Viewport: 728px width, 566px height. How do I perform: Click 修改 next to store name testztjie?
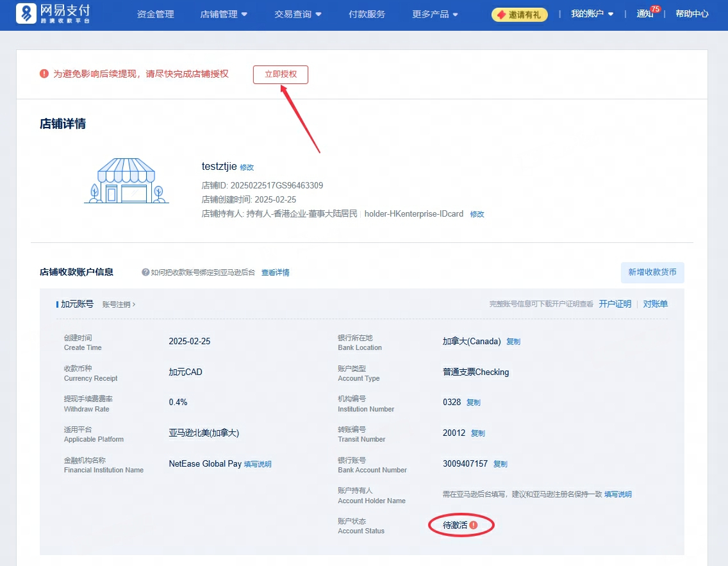pyautogui.click(x=247, y=167)
